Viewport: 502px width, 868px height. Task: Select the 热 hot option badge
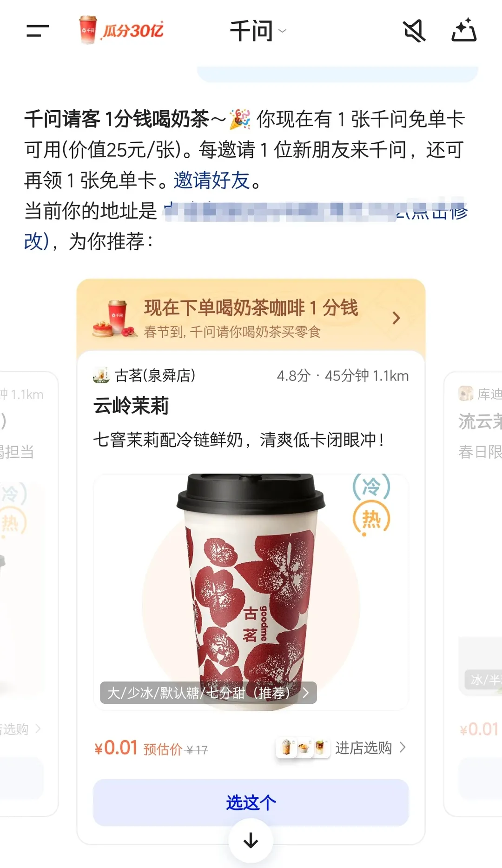371,518
